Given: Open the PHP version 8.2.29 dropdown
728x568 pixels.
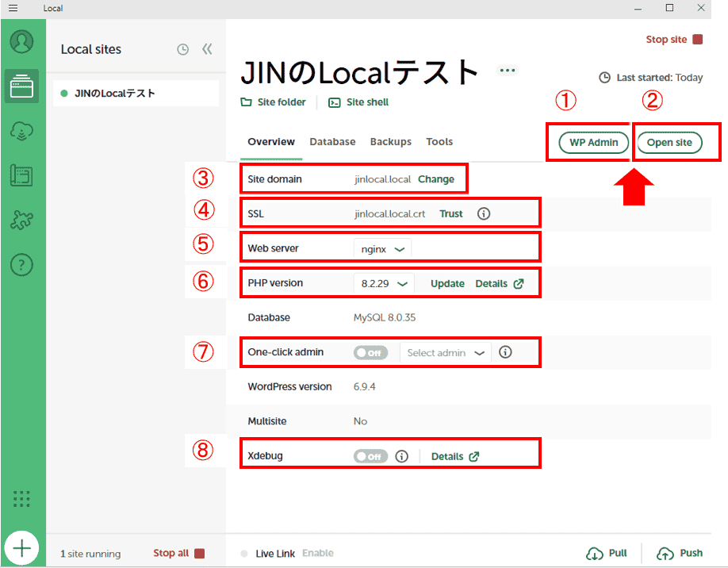Looking at the screenshot, I should coord(384,283).
